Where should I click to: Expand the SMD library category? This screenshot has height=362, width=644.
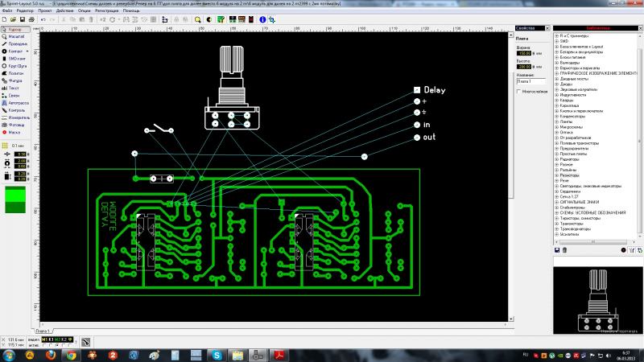[x=556, y=40]
